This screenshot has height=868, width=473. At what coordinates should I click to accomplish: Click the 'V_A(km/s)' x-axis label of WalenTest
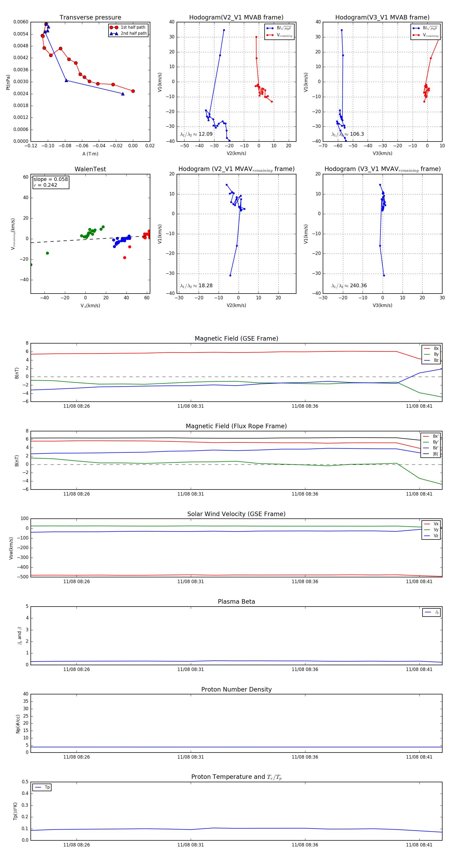coord(90,306)
